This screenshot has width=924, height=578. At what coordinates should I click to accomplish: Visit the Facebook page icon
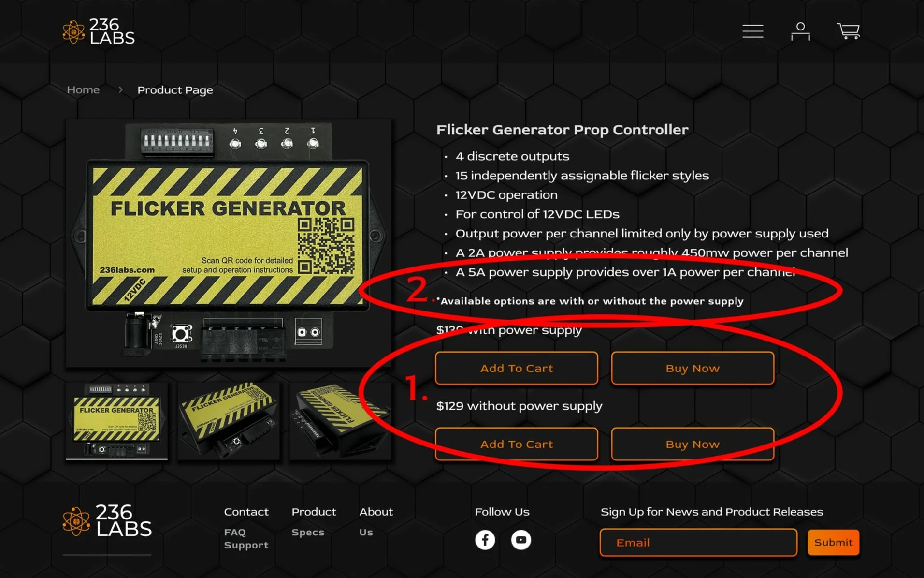(485, 540)
